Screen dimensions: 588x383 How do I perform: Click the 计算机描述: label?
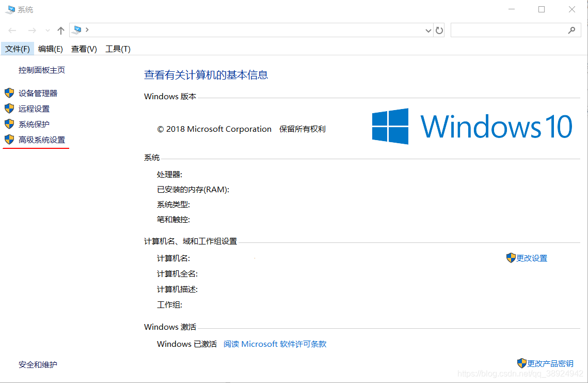pyautogui.click(x=178, y=289)
